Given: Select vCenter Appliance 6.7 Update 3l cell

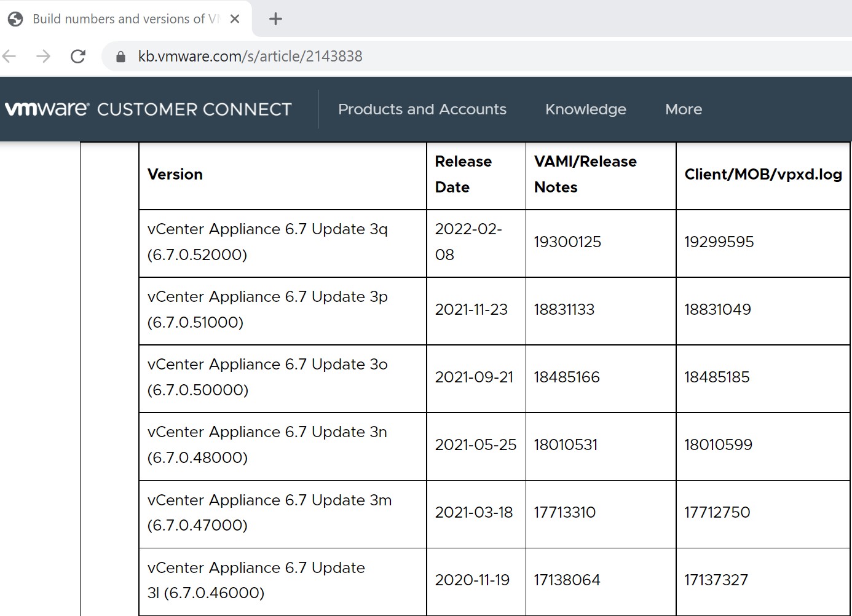Looking at the screenshot, I should point(283,581).
